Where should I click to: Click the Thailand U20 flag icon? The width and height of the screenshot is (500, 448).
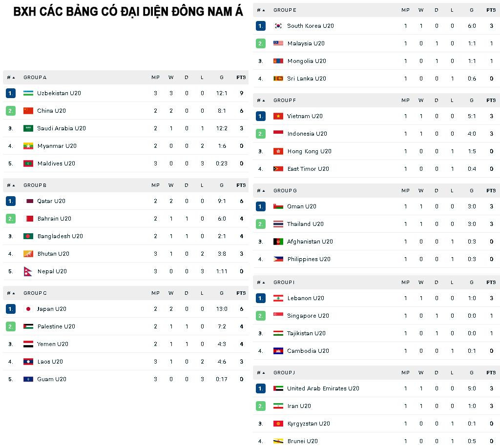[278, 224]
